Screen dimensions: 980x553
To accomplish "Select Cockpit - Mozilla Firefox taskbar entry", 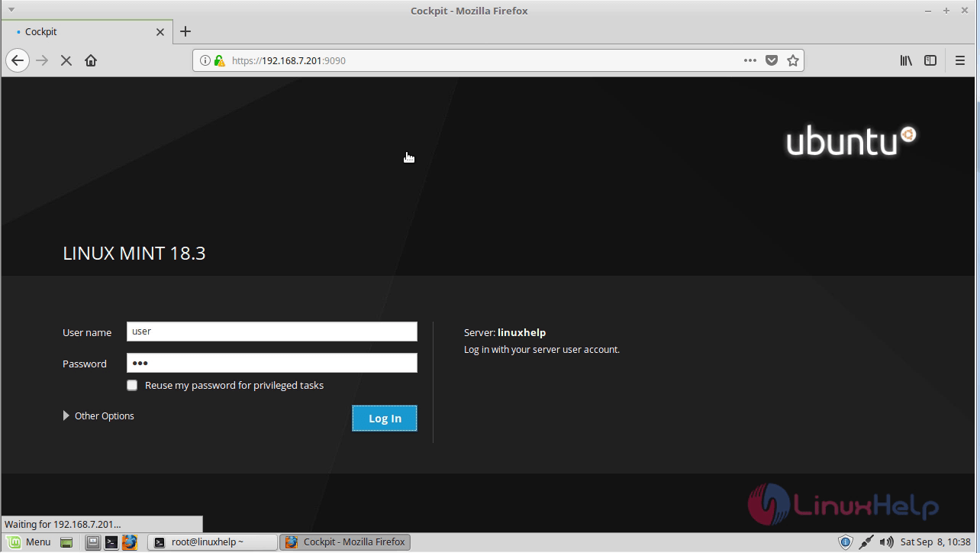I will (x=346, y=542).
